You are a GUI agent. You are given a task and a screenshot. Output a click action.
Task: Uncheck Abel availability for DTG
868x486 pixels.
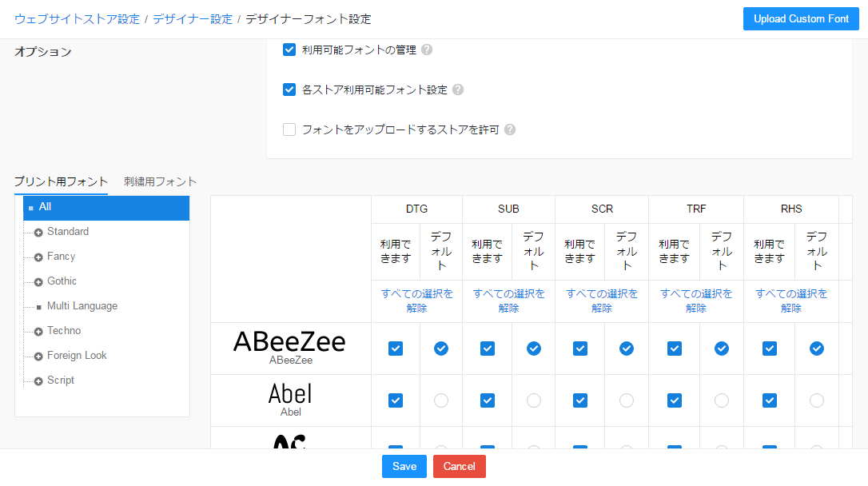[x=396, y=400]
